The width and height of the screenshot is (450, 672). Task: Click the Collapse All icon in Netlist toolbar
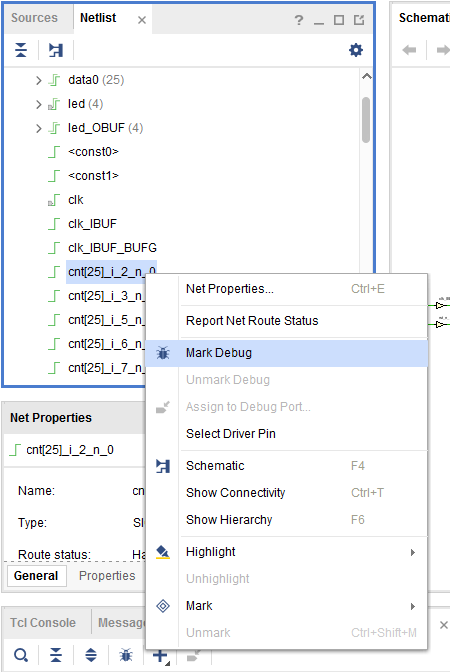[21, 50]
